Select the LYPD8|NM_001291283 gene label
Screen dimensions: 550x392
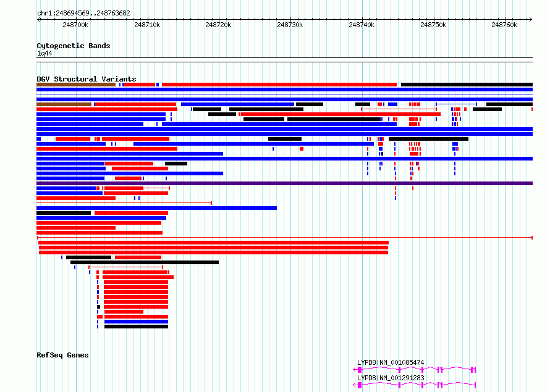tap(391, 378)
